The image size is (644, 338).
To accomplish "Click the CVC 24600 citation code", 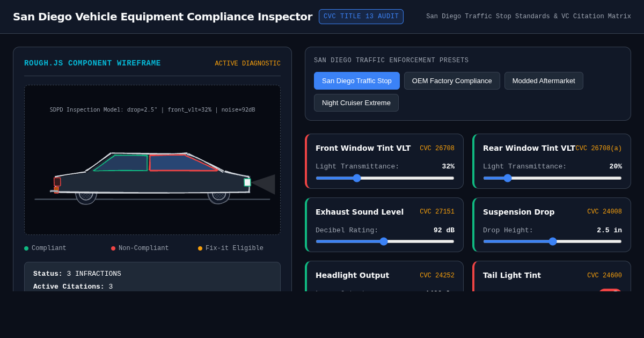I will click(604, 276).
